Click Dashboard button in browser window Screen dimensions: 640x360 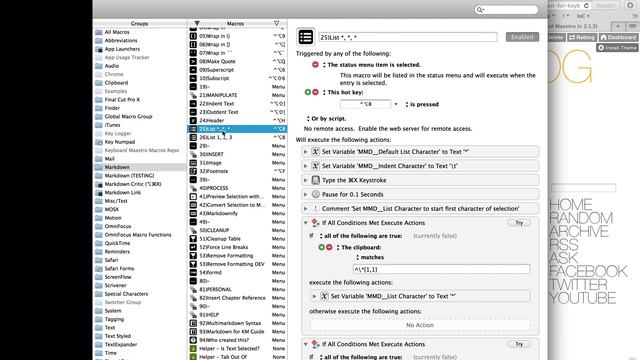click(618, 37)
